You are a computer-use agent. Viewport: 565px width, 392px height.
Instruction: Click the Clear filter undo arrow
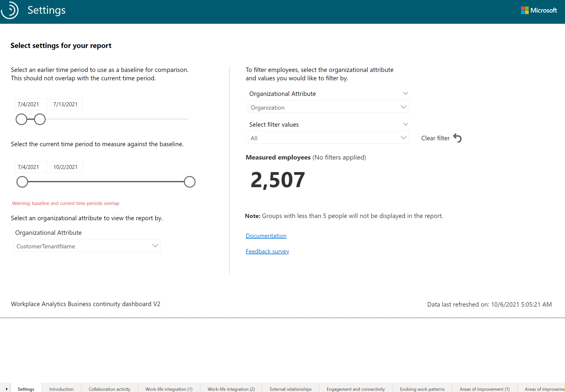pyautogui.click(x=457, y=138)
